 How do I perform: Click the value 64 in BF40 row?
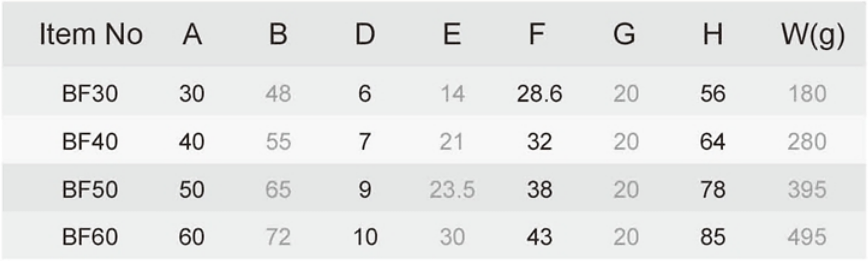713,141
